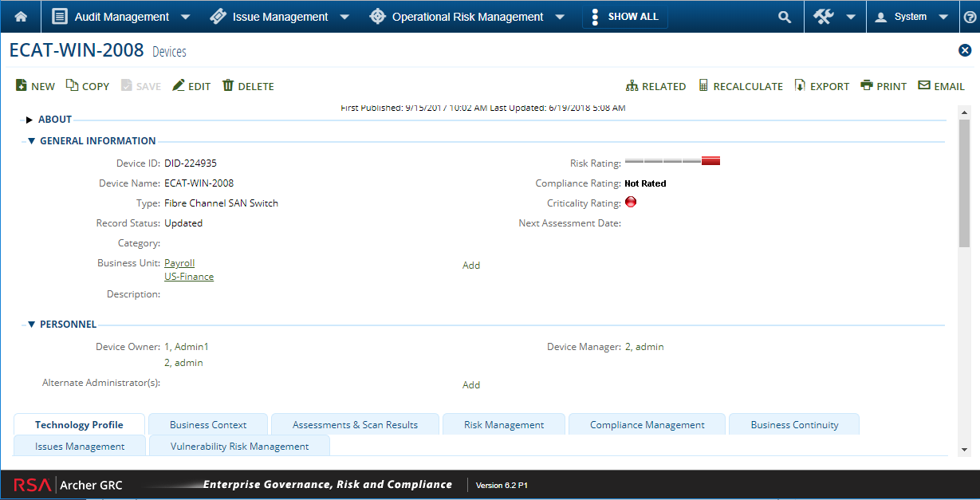Select the Vulnerability Risk Management tab
The image size is (980, 500).
click(x=239, y=447)
